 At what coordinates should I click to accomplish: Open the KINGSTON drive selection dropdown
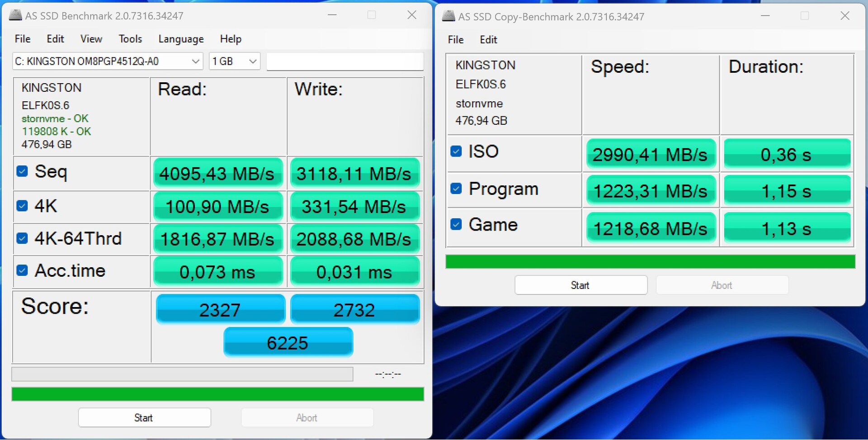tap(108, 62)
